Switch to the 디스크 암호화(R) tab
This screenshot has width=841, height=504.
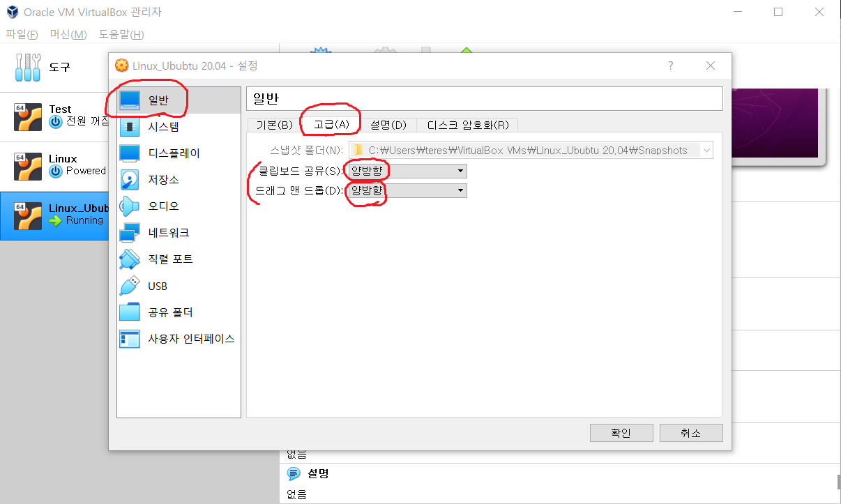click(467, 125)
